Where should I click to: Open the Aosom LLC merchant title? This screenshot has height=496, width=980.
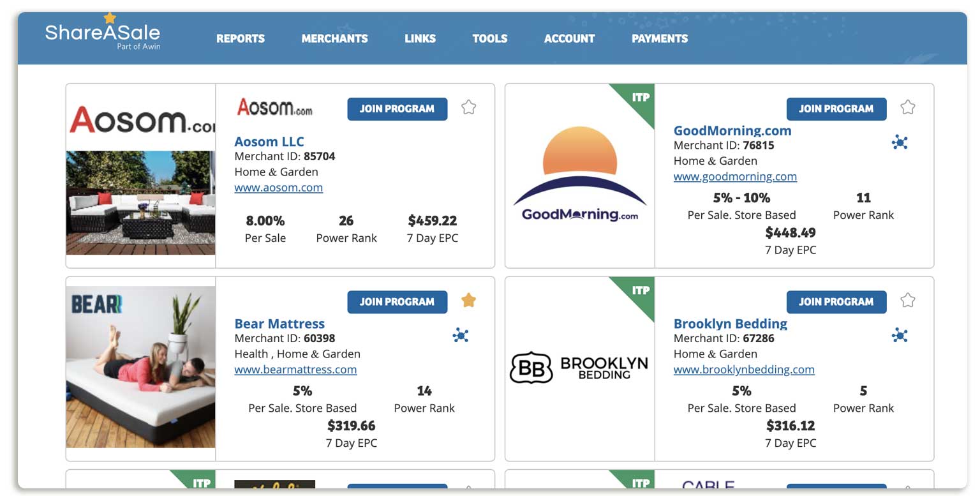click(x=269, y=142)
